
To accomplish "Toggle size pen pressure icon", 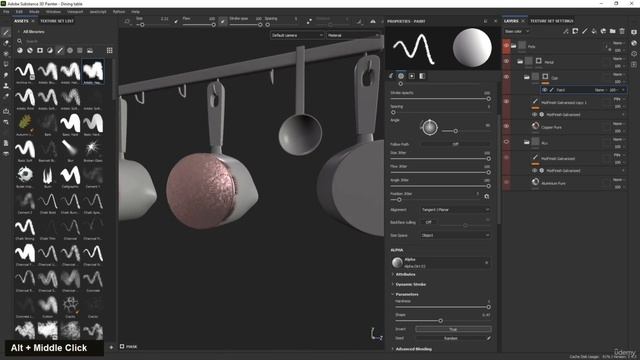I will coord(176,21).
